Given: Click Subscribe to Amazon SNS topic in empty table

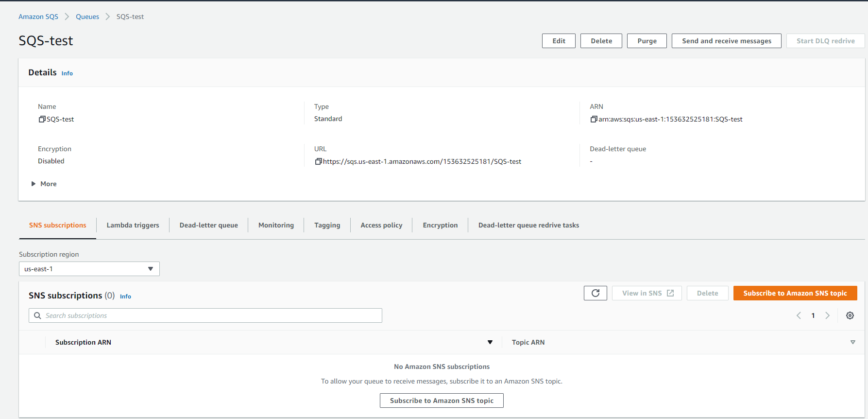Looking at the screenshot, I should pyautogui.click(x=442, y=401).
